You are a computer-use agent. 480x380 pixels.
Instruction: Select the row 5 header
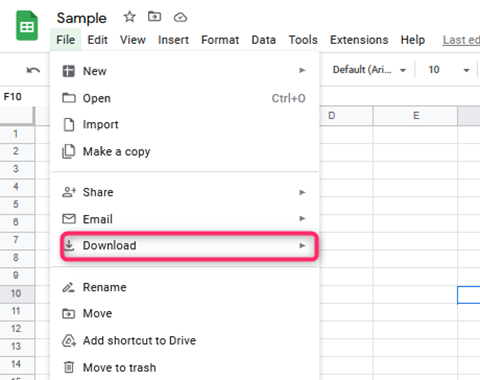click(x=17, y=204)
